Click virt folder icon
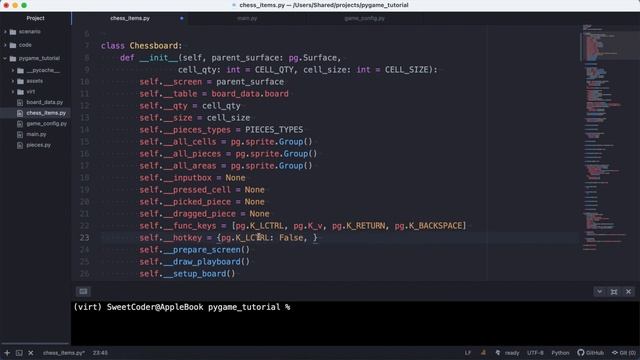The width and height of the screenshot is (640, 360). 20,92
